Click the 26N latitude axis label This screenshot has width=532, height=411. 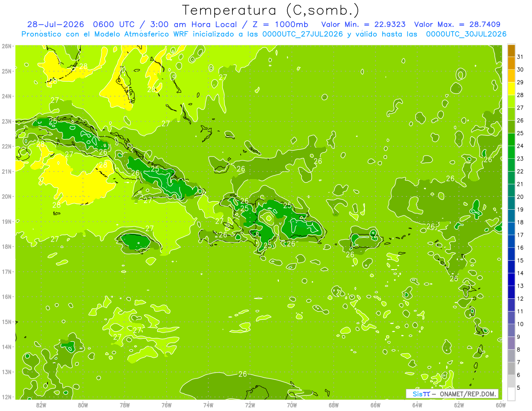click(7, 46)
